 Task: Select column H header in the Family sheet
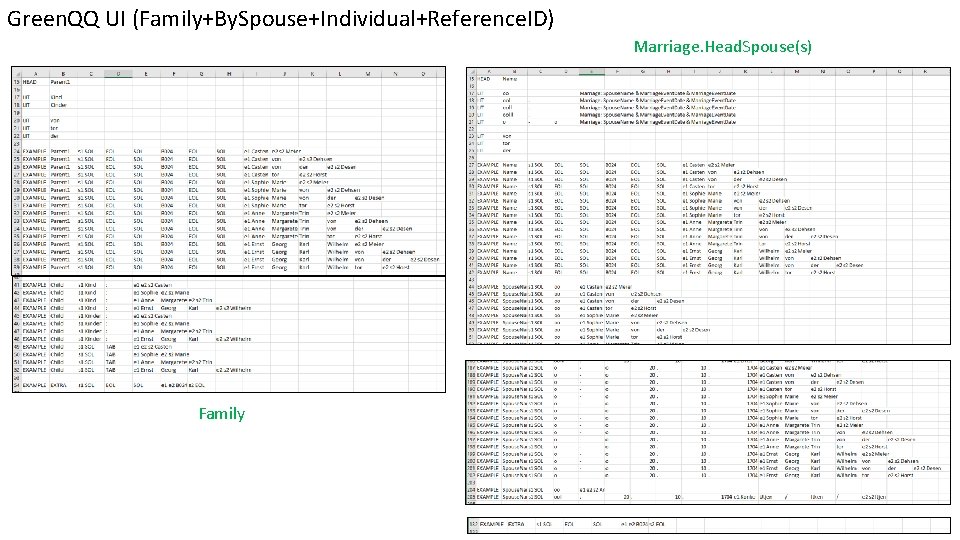[229, 73]
